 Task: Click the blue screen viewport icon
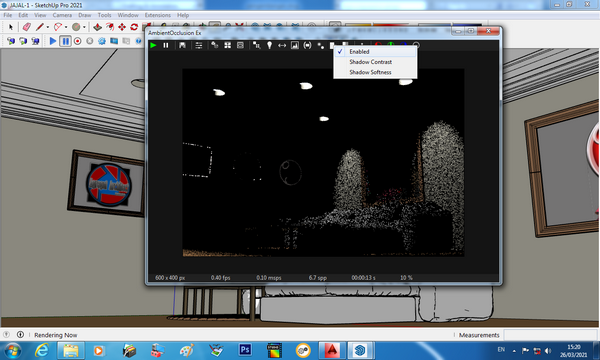114,41
